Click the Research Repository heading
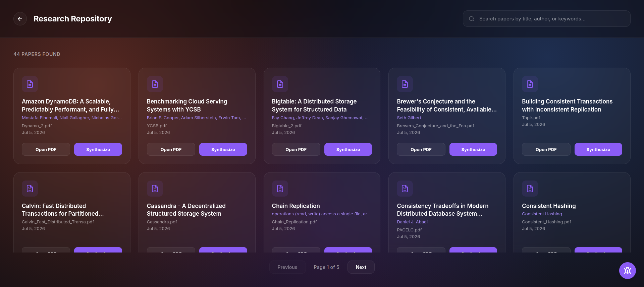Viewport: 644px width, 287px height. 73,19
